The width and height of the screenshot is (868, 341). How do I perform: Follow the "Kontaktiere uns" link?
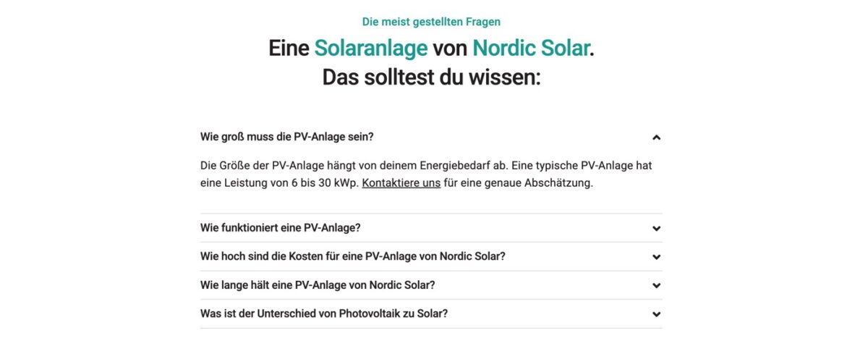(401, 183)
